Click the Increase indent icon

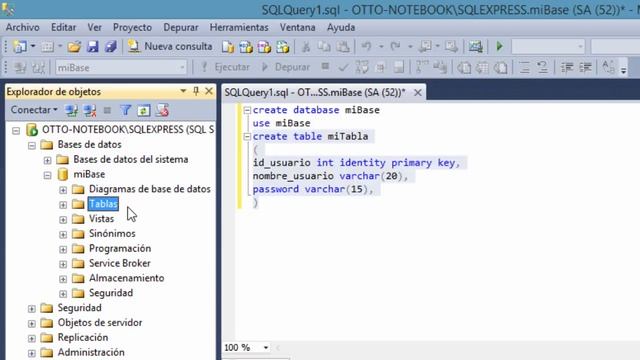pyautogui.click(x=585, y=67)
